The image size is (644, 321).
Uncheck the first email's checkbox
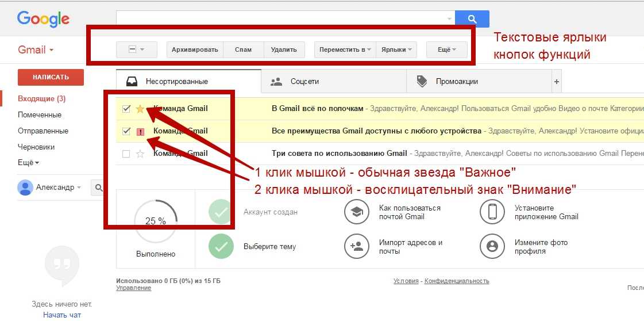click(126, 109)
